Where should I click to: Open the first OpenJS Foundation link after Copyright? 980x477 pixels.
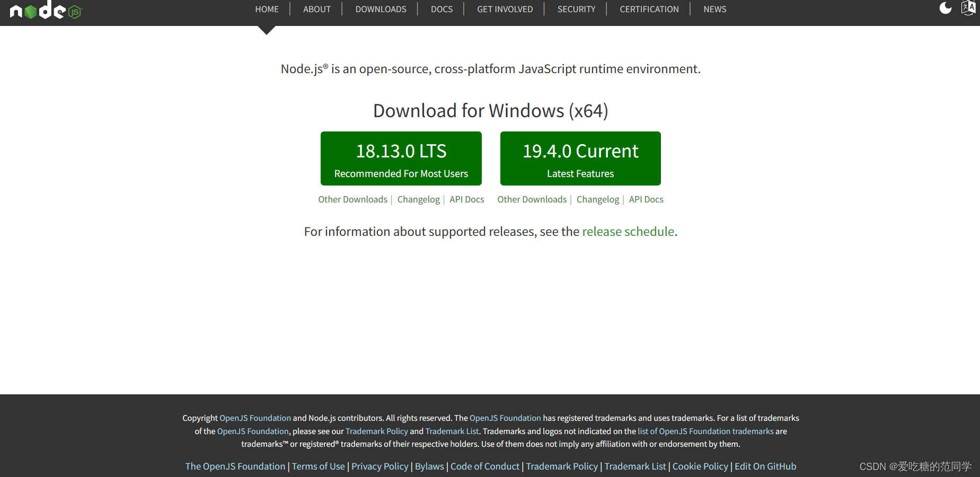coord(255,418)
